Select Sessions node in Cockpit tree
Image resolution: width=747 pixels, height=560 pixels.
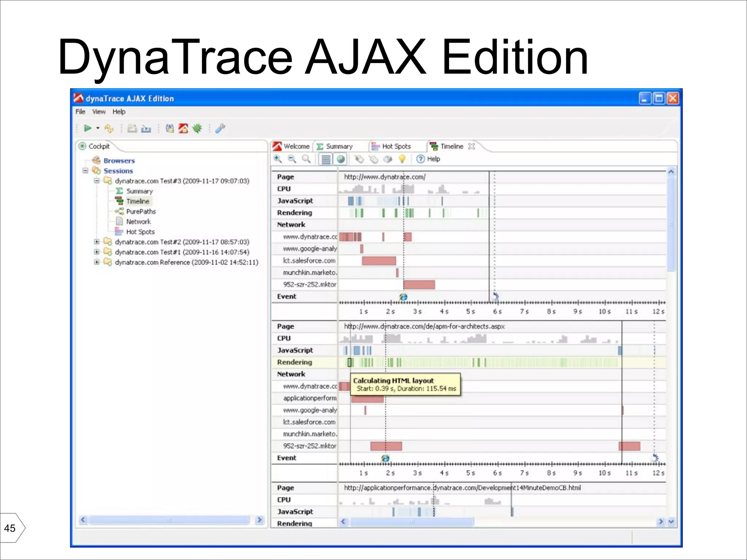(x=118, y=171)
